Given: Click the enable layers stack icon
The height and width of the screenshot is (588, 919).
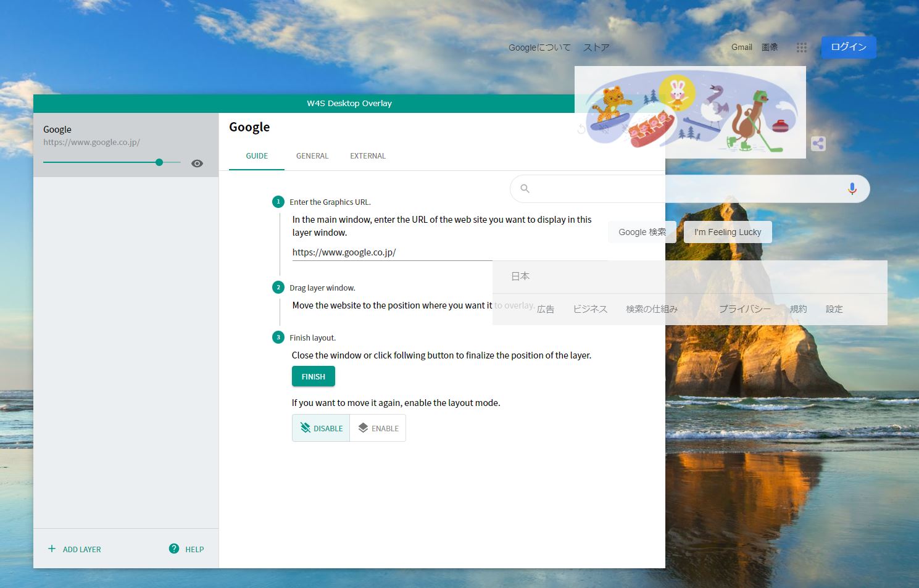Looking at the screenshot, I should click(363, 428).
